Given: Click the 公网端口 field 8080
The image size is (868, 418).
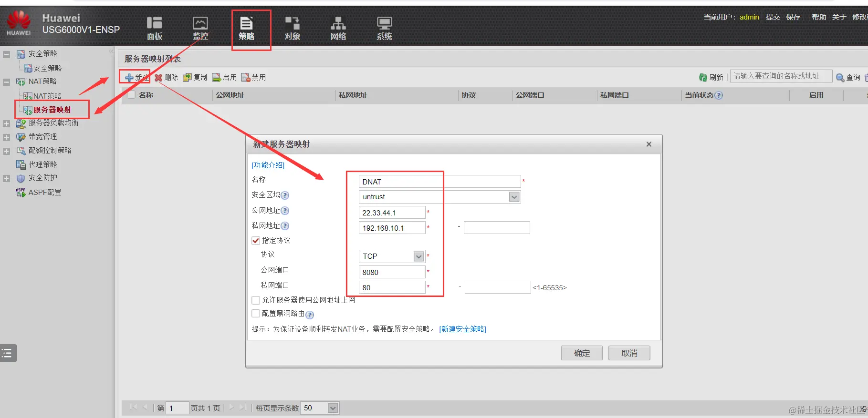Looking at the screenshot, I should pos(392,272).
